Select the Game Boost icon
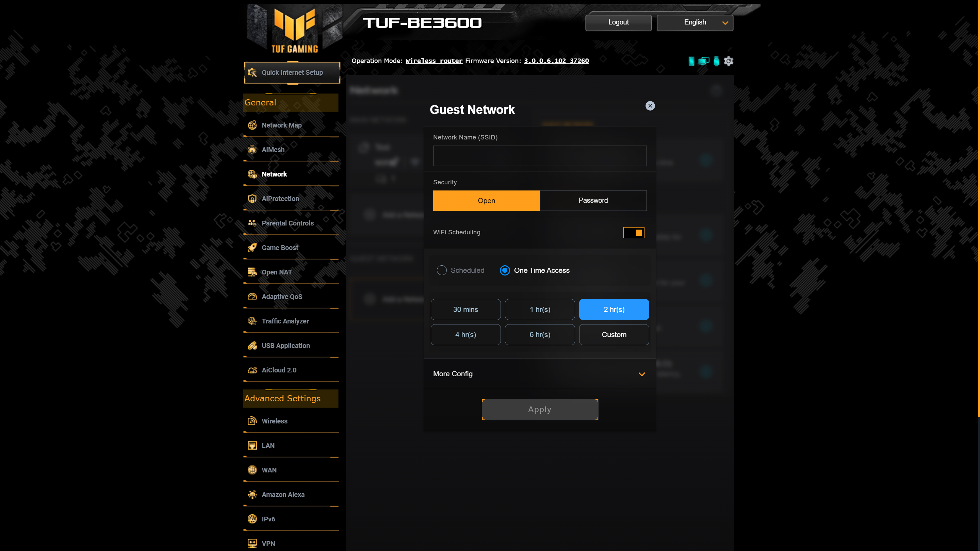 [x=253, y=248]
